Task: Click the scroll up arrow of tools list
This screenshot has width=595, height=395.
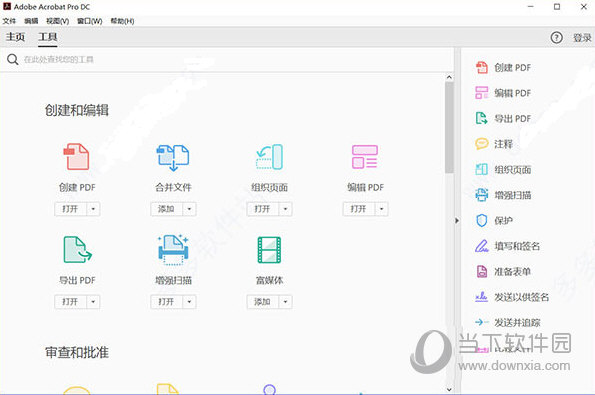Action: pyautogui.click(x=449, y=77)
